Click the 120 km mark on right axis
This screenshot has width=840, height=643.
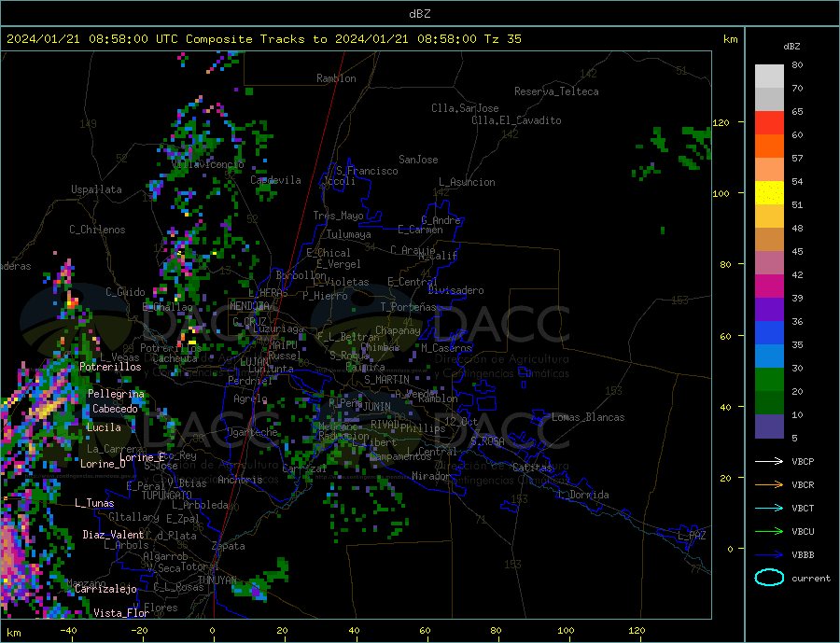tap(721, 122)
